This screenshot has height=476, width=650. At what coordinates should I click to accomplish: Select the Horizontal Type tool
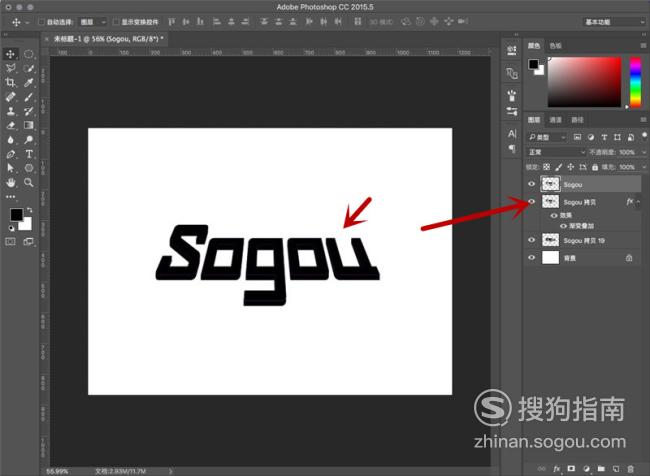pyautogui.click(x=28, y=154)
